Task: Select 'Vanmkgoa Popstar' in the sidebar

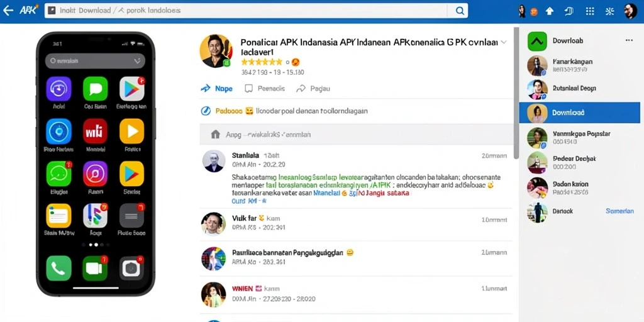Action: pos(579,137)
